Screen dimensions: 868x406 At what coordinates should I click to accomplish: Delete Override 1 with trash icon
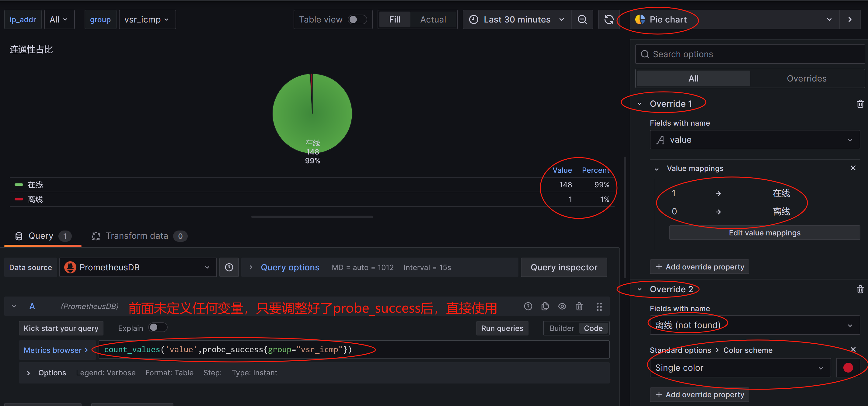(860, 103)
